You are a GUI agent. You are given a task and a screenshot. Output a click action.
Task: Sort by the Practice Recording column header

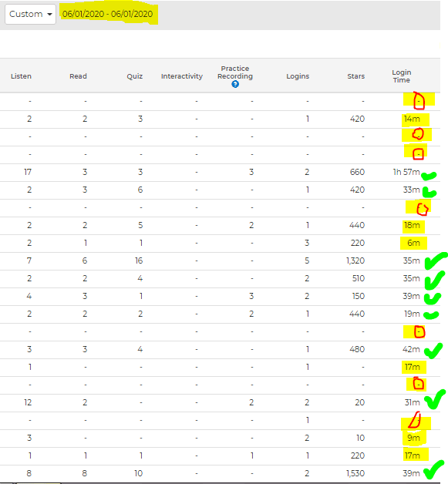point(235,72)
